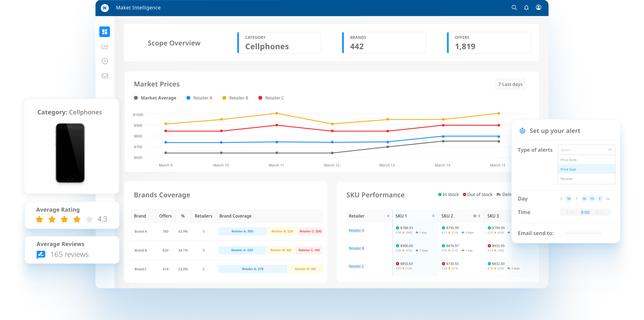The height and width of the screenshot is (320, 644).
Task: Open the envelope mail sidebar icon
Action: [x=105, y=76]
